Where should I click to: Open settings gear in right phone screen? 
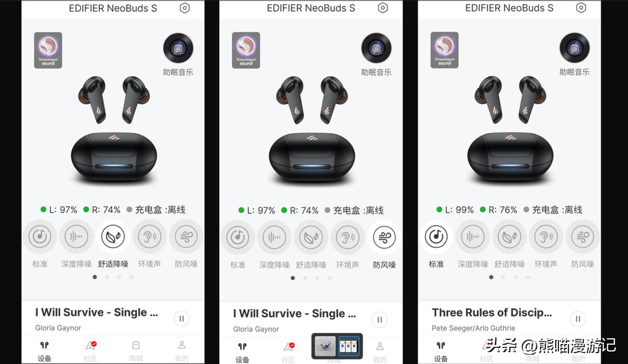click(x=581, y=8)
